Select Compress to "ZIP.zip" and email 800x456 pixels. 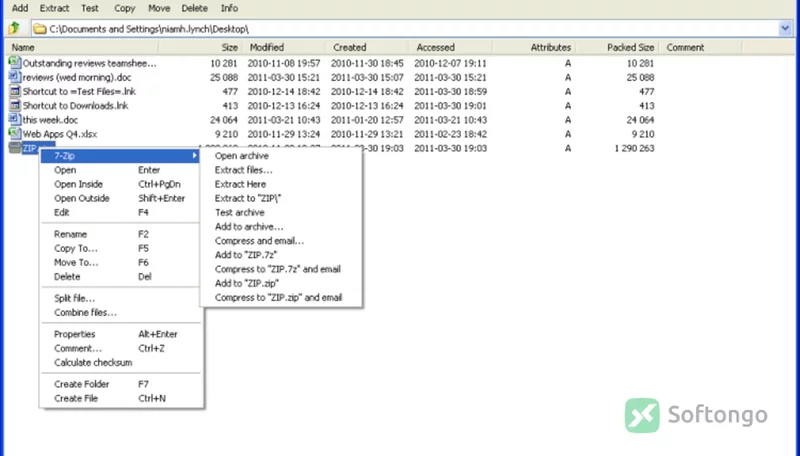pyautogui.click(x=281, y=298)
